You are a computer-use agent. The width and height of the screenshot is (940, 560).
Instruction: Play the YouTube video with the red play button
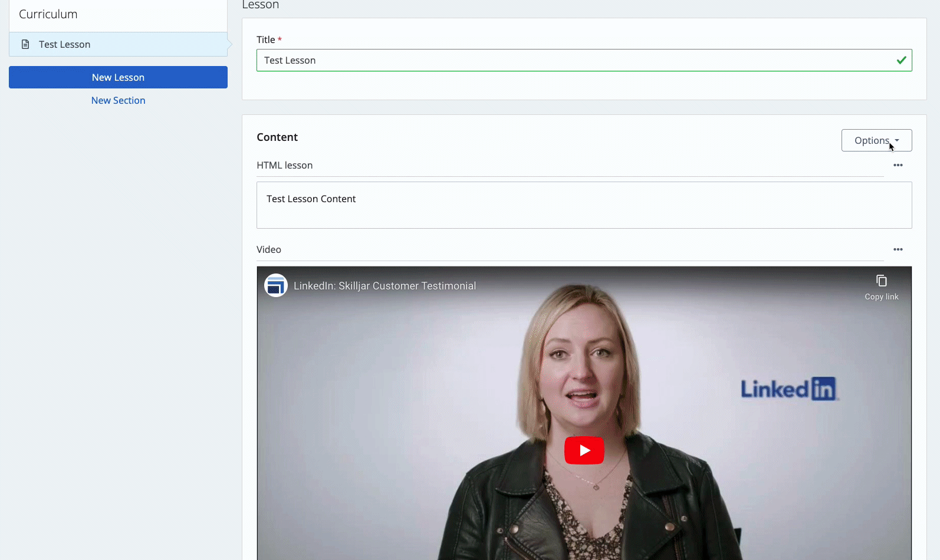click(584, 450)
